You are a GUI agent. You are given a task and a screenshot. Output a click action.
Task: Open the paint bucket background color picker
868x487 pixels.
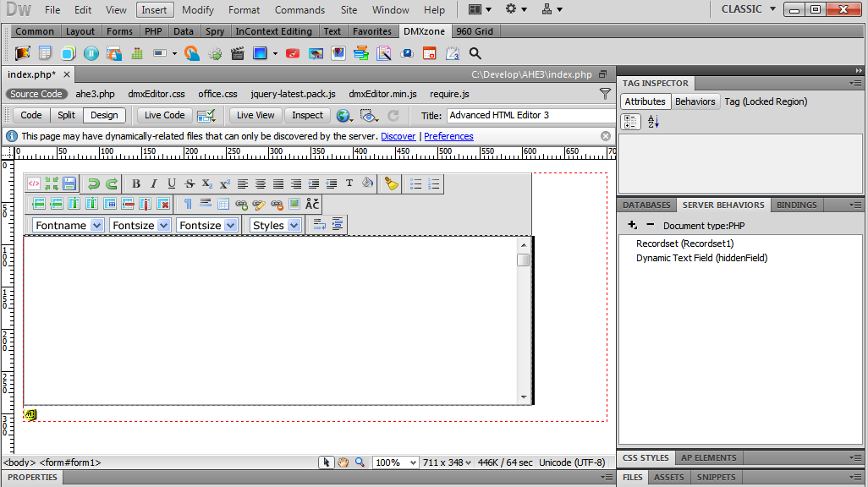pos(367,183)
